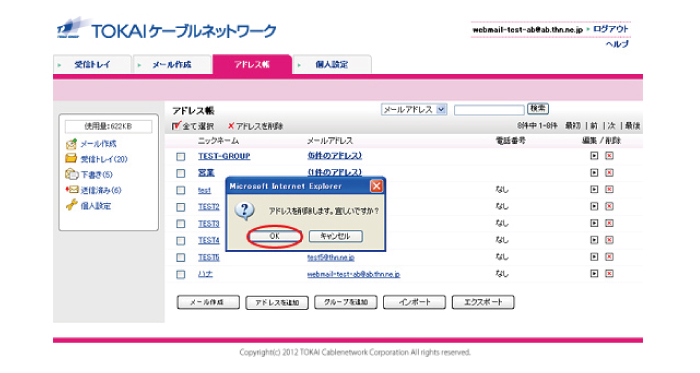Open 下書き(5) in the sidebar
This screenshot has height=373, width=700.
pos(96,174)
